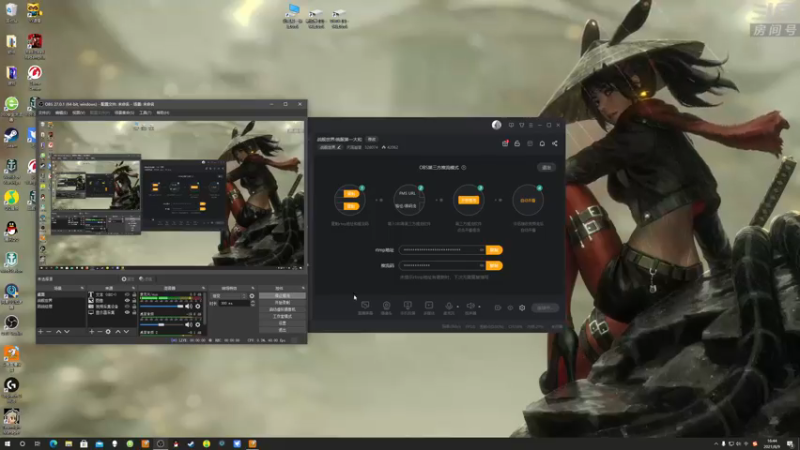Open settings gear of second mixer channel

198,324
